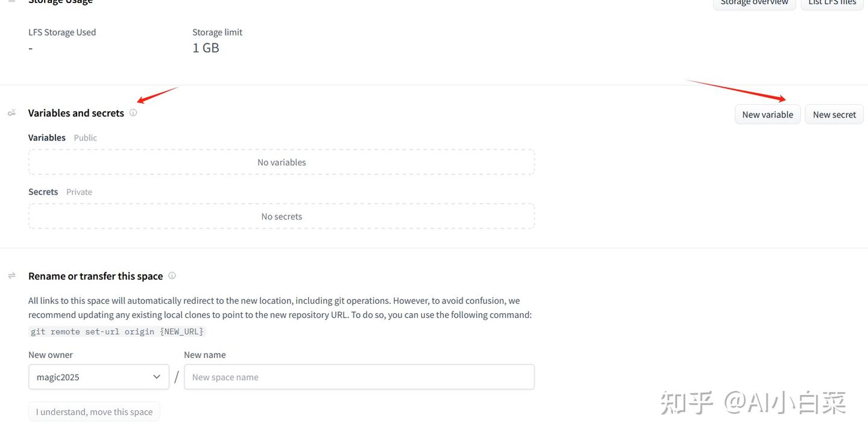This screenshot has height=438, width=868.
Task: Click the 1 GB storage limit value
Action: 206,48
